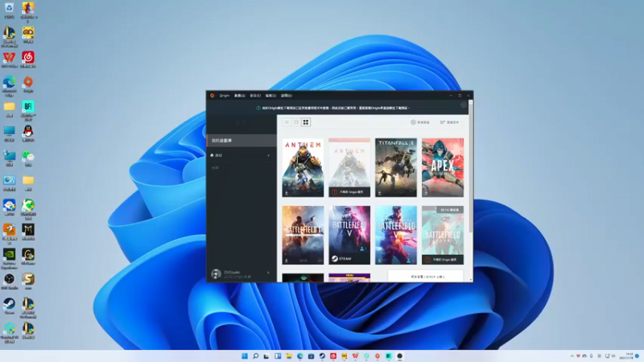Viewport: 644px width, 362px height.
Task: Open File Explorer from the taskbar
Action: tap(289, 356)
